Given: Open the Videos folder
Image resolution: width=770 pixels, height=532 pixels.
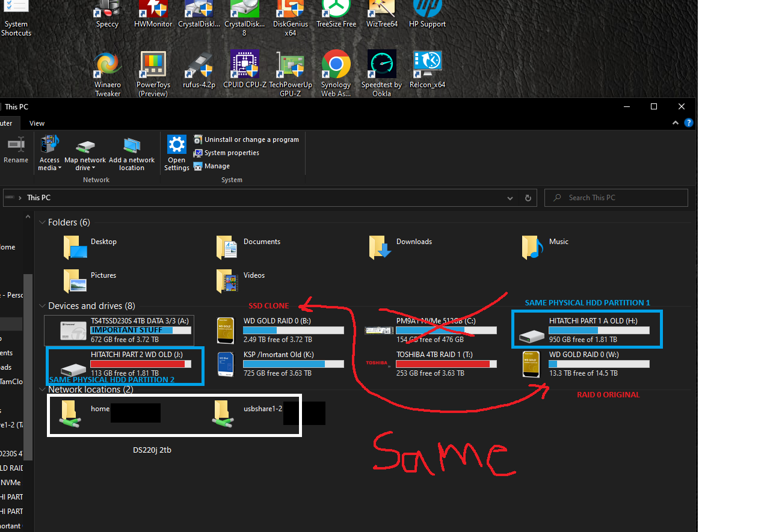Looking at the screenshot, I should [x=241, y=280].
